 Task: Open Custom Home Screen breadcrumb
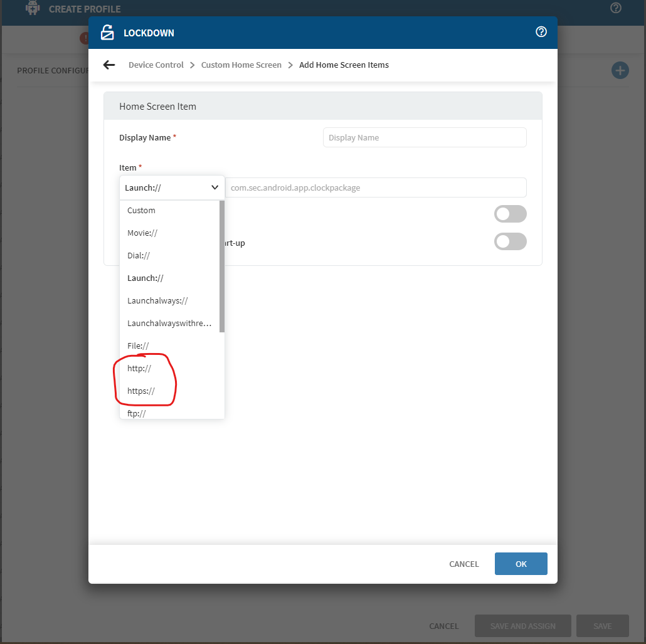(241, 65)
